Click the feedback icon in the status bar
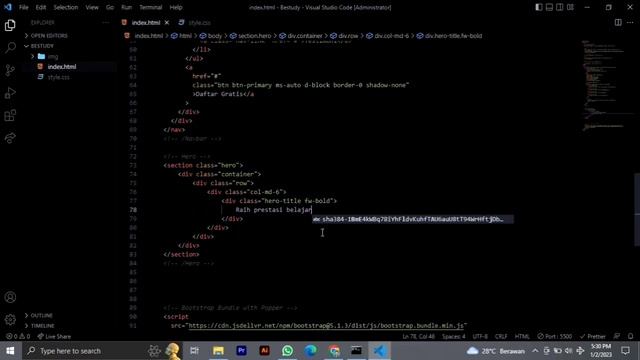Image resolution: width=640 pixels, height=360 pixels. click(x=617, y=336)
